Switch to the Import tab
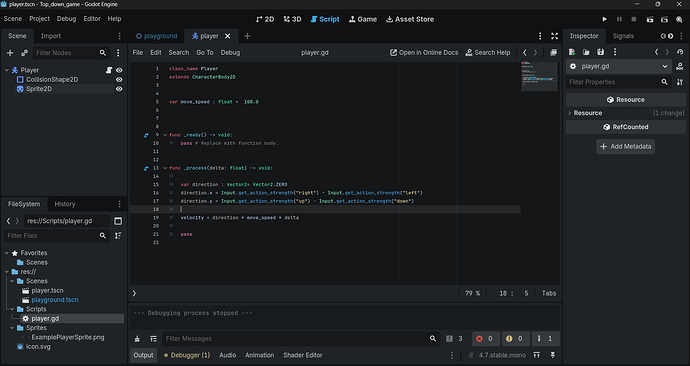The image size is (690, 366). pos(51,36)
